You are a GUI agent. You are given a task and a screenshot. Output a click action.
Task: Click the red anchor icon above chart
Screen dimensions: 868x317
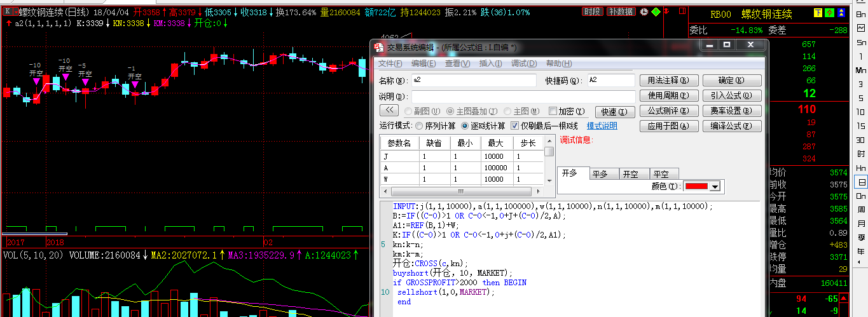667,11
